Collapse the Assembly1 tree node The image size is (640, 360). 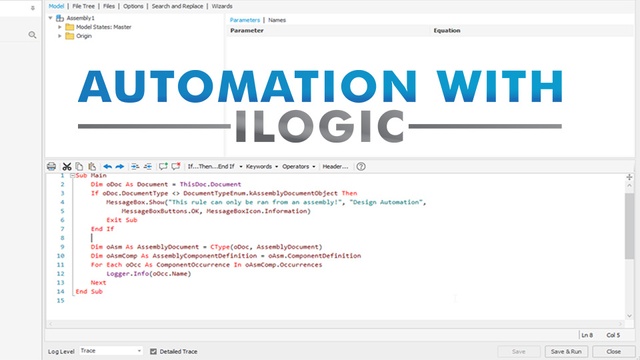(50, 18)
